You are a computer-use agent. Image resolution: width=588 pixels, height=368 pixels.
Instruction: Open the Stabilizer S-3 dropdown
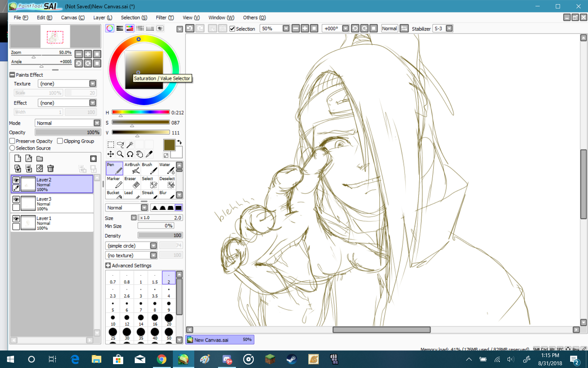click(x=449, y=28)
